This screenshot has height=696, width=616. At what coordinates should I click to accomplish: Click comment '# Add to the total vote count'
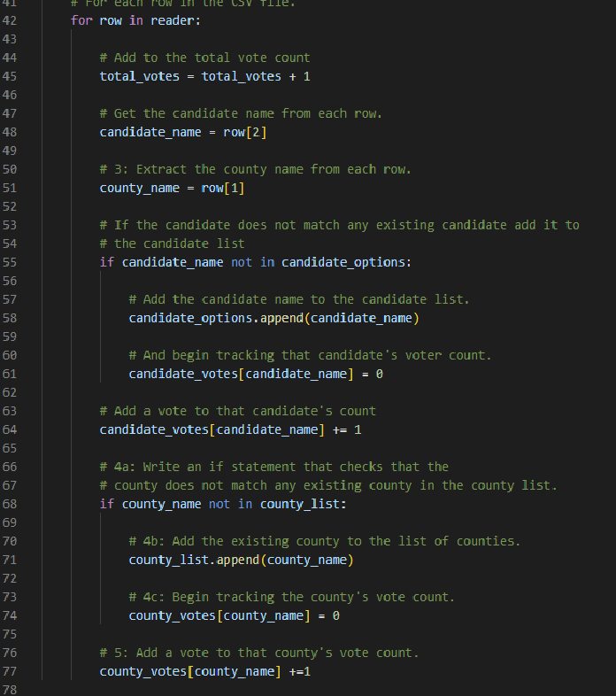[x=205, y=58]
